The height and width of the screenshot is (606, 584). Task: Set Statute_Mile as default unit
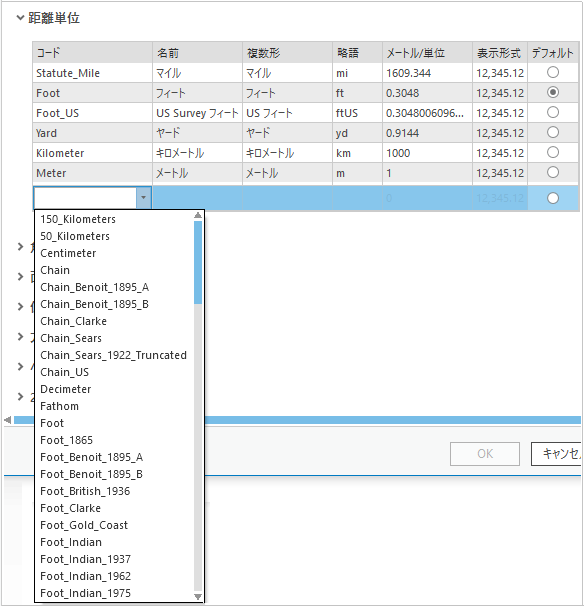click(x=553, y=72)
